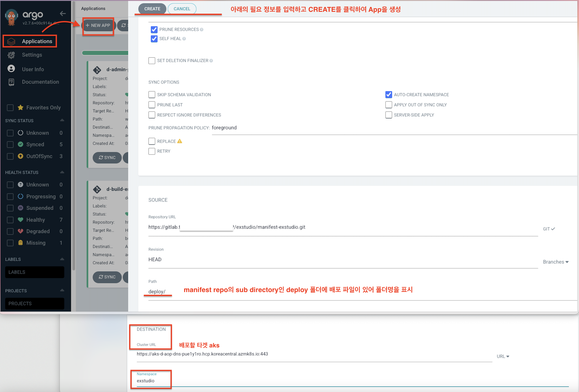Click the Progressing circle icon

(20, 196)
